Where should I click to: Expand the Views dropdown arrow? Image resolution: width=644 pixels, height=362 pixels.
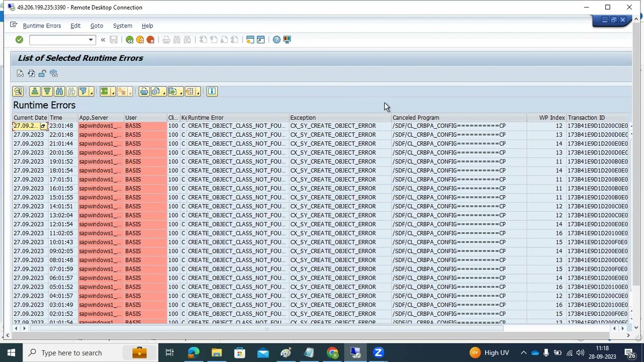(163, 92)
